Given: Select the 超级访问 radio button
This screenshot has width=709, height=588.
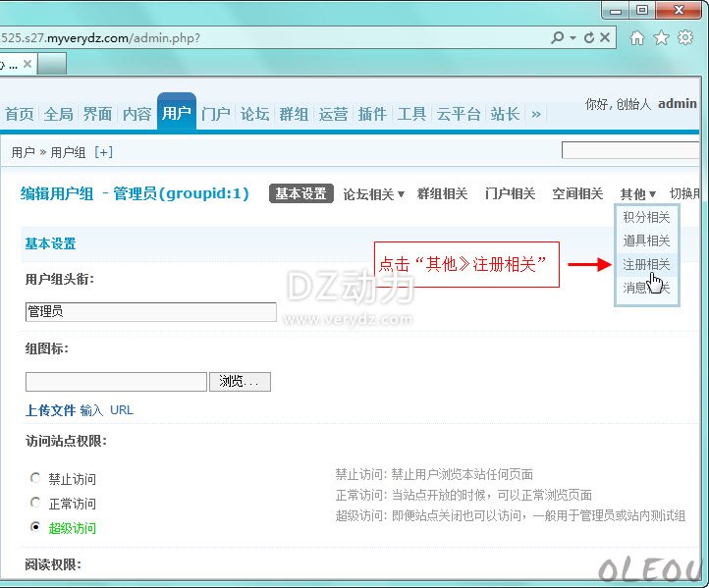Looking at the screenshot, I should (x=36, y=528).
